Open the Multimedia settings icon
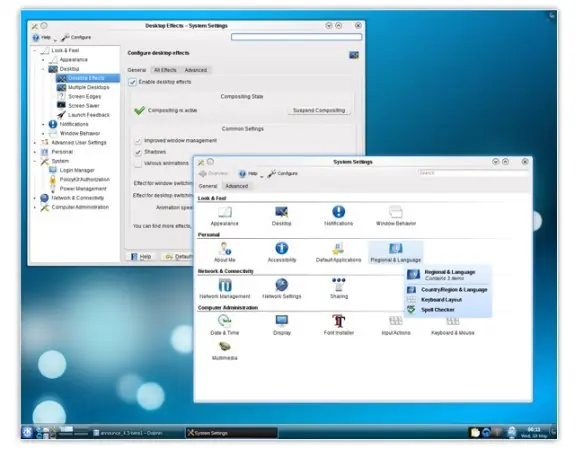 [x=224, y=346]
